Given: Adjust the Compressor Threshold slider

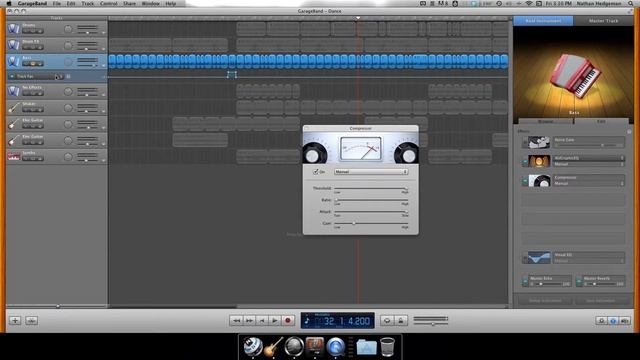Looking at the screenshot, I should tap(371, 189).
